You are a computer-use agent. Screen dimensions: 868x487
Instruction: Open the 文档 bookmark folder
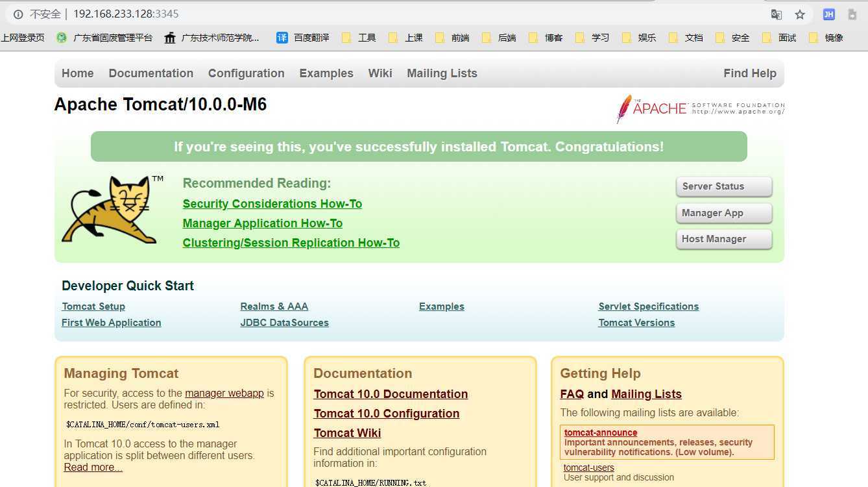[686, 38]
